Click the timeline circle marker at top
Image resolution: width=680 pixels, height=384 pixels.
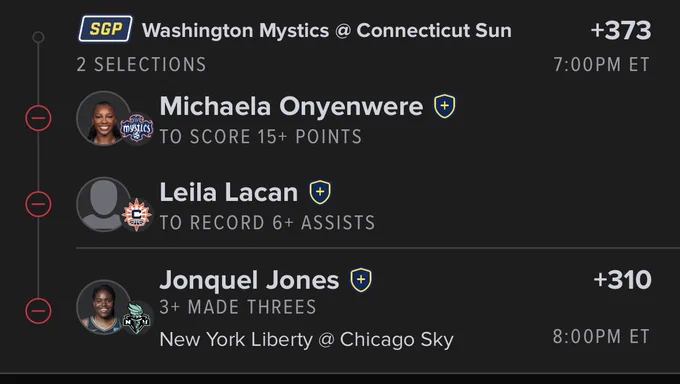(38, 37)
